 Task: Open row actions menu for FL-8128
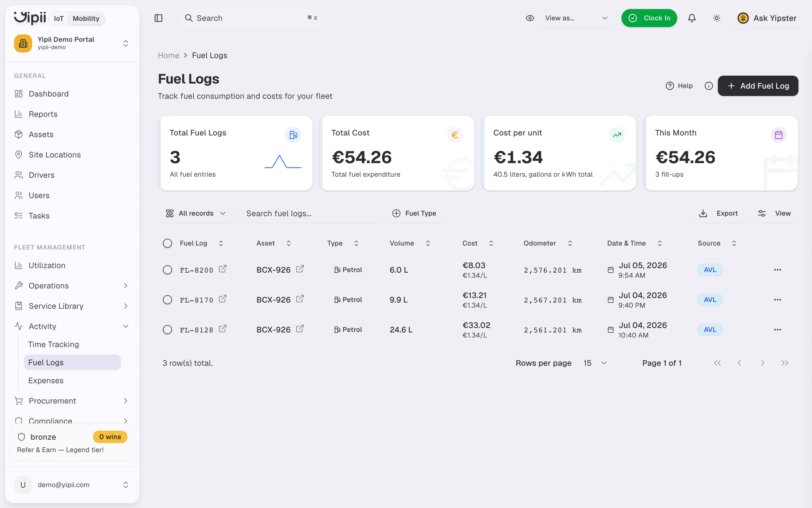coord(777,330)
